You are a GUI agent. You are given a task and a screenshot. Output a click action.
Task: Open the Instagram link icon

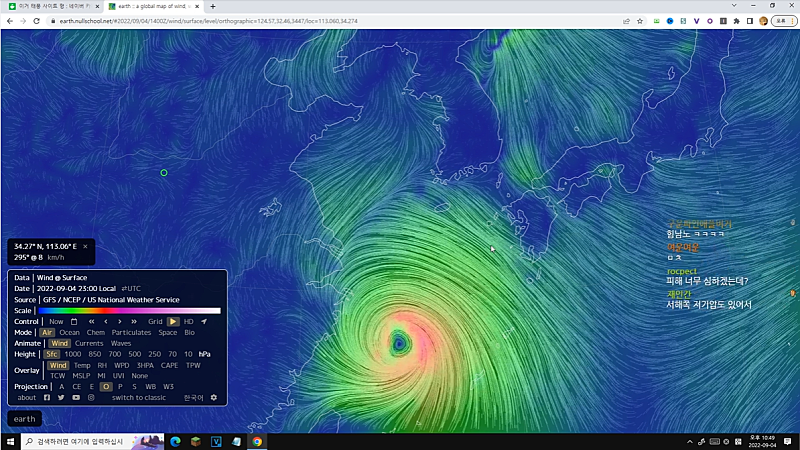click(x=91, y=397)
